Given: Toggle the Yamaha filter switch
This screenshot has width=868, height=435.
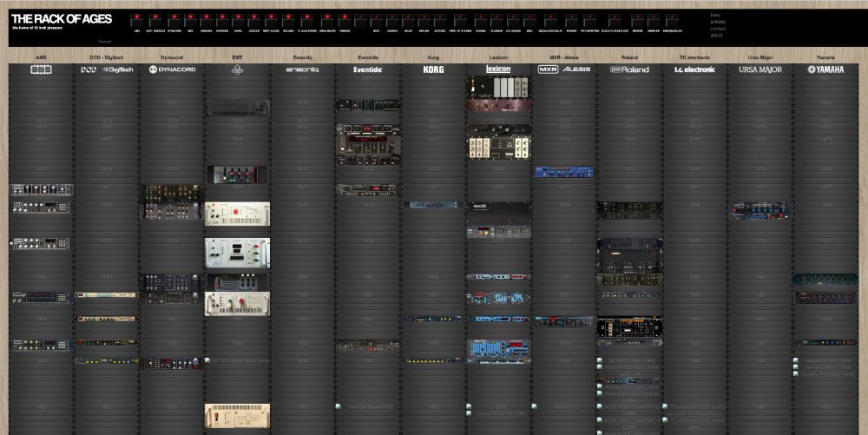Looking at the screenshot, I should click(345, 21).
